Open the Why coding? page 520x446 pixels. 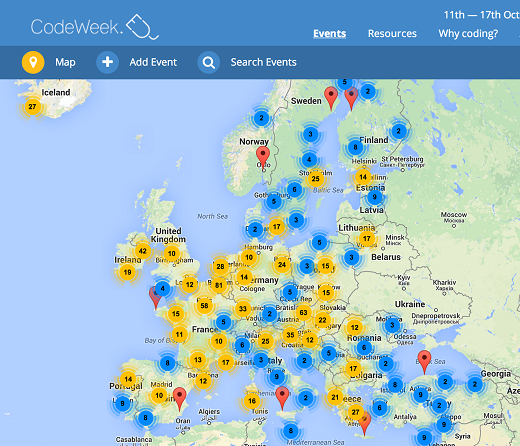click(x=468, y=33)
